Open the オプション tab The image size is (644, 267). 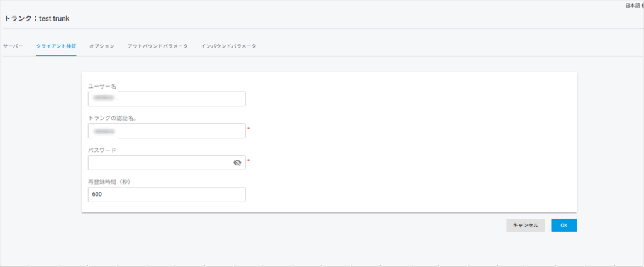(102, 46)
